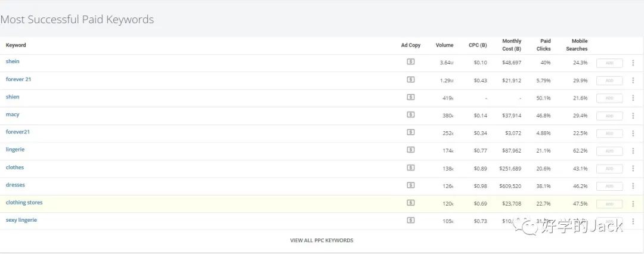Click ADD button in clothing stores row
This screenshot has height=254, width=644.
click(609, 204)
